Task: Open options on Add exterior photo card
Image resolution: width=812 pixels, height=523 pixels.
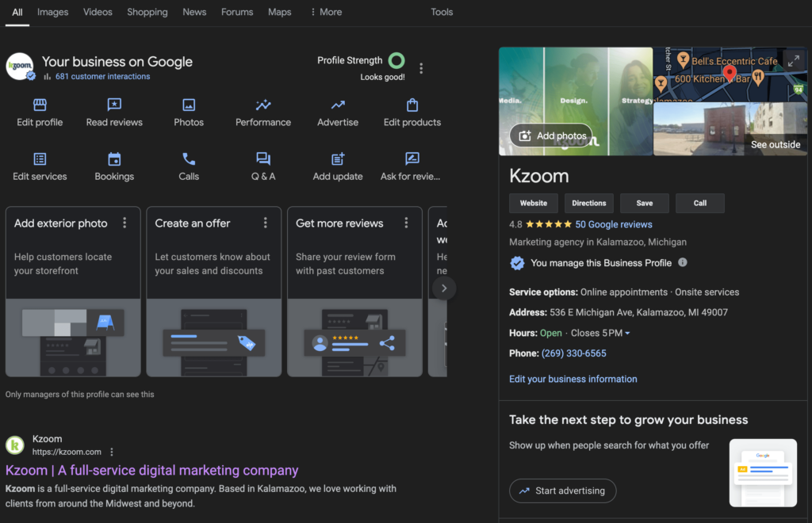Action: pyautogui.click(x=124, y=223)
